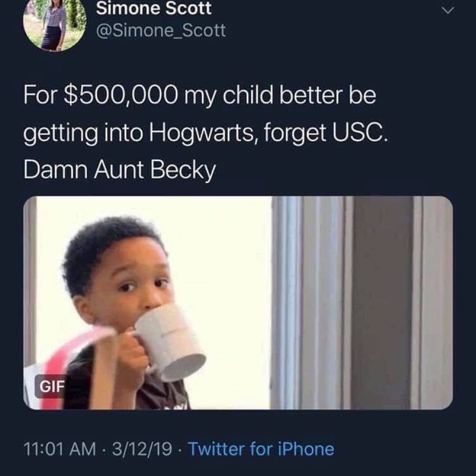Play the GIF of the boy sipping

pos(238,303)
